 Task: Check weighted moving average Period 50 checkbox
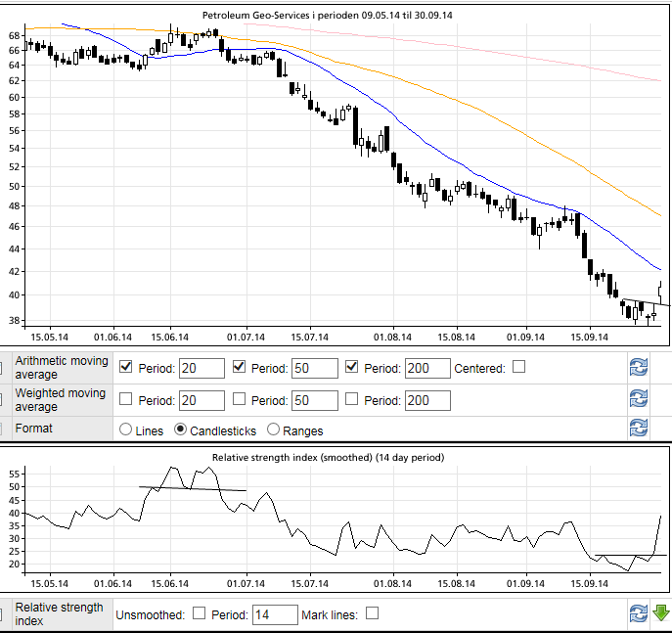[239, 399]
